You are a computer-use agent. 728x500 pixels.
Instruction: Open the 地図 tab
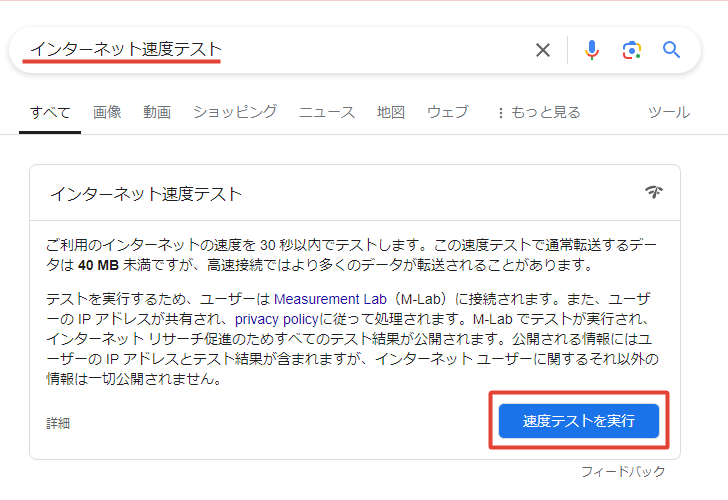coord(391,112)
